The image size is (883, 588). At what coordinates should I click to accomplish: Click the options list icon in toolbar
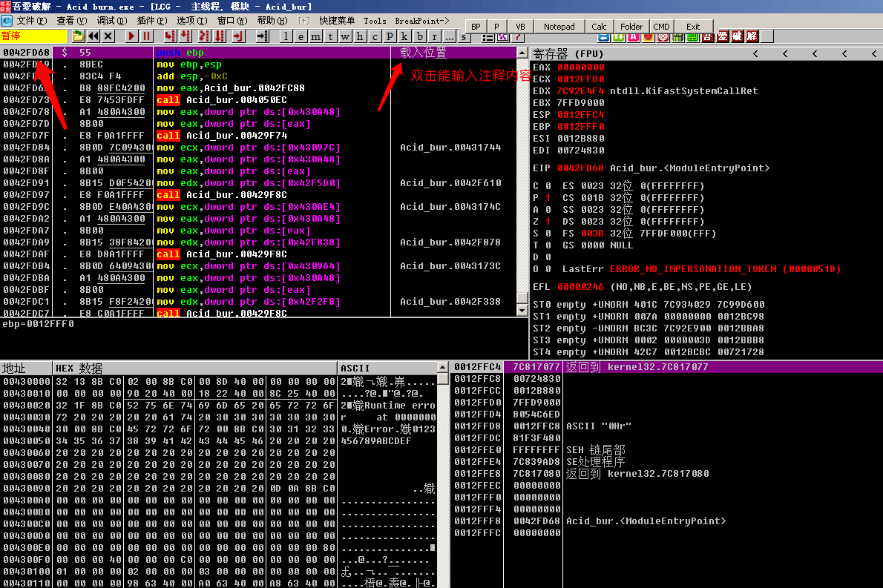pyautogui.click(x=488, y=37)
